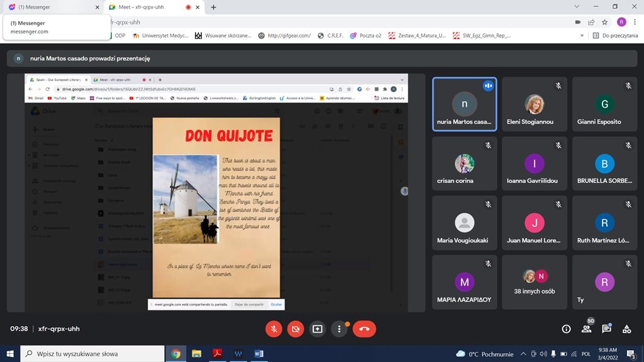Click Ioanna Gavriilidou's avatar
The height and width of the screenshot is (362, 644).
coord(535,163)
